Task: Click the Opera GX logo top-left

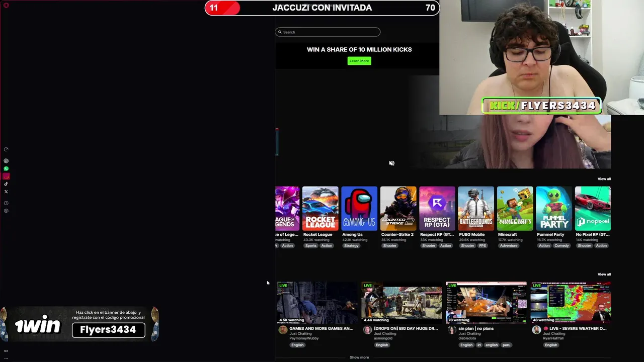Action: (x=6, y=5)
